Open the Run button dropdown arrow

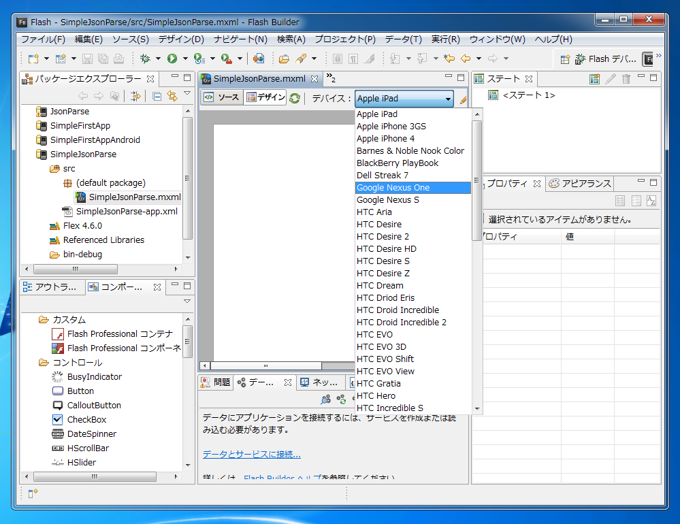pyautogui.click(x=185, y=59)
